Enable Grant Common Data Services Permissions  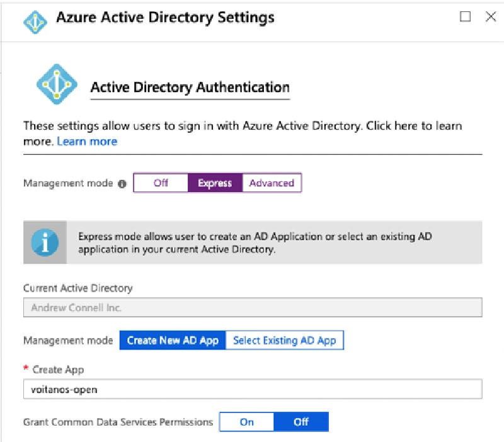click(246, 422)
